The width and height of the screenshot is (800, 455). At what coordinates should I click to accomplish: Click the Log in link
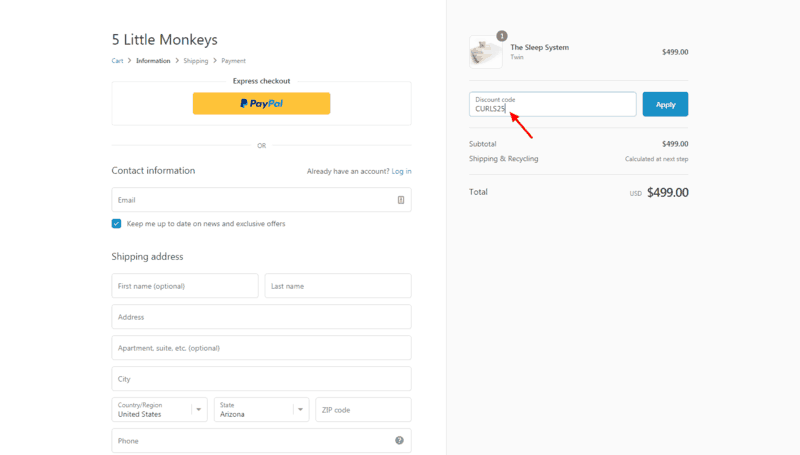tap(402, 171)
